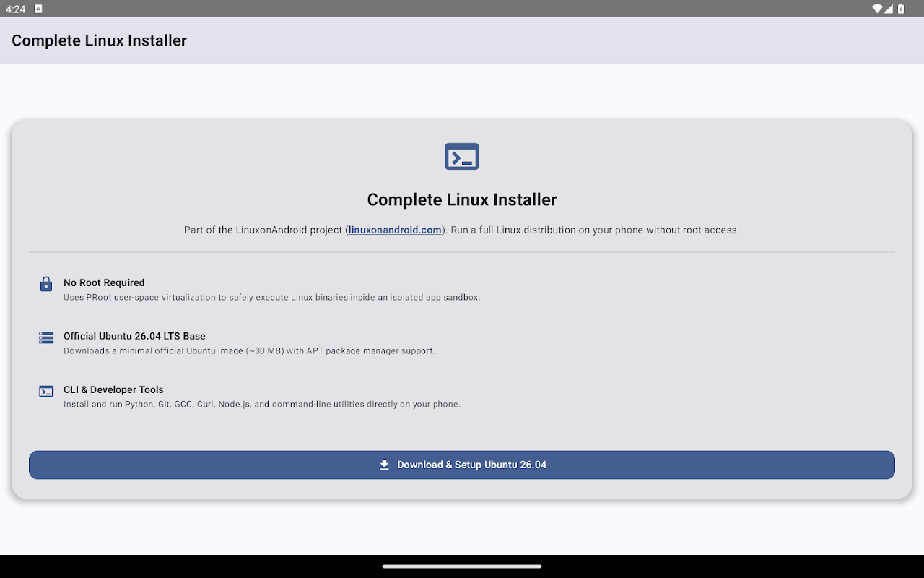
Task: Click the lock icon beside No Root Required
Action: (46, 284)
